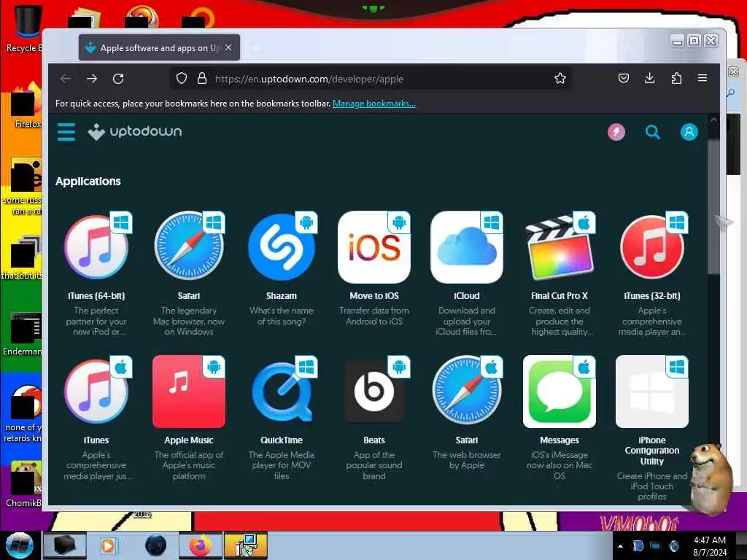Open the iTunes (64-bit) app icon

point(96,247)
